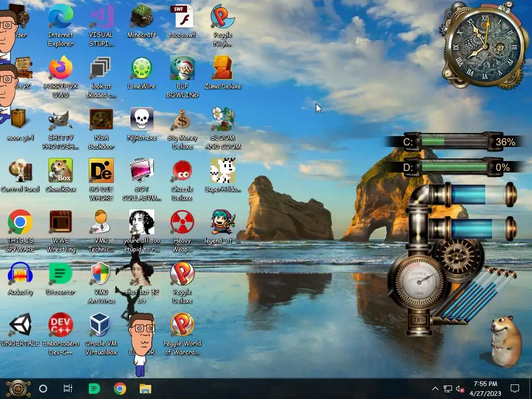Launch Peggle World of Warcra... icon

182,324
